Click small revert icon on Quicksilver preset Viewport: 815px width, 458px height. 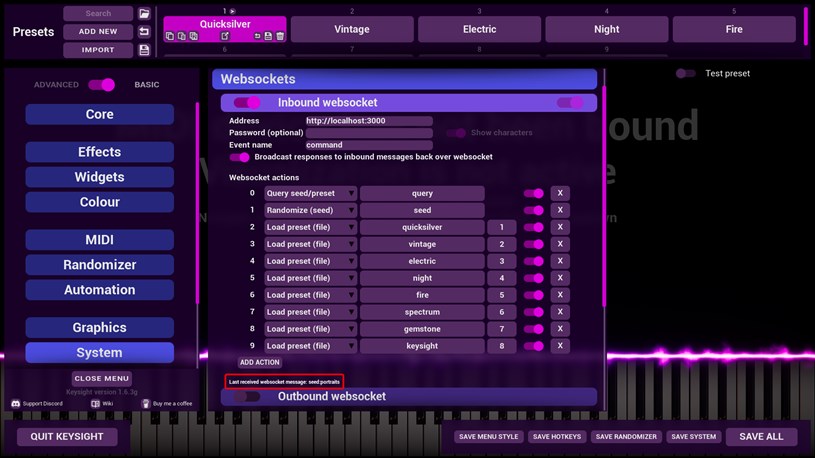tap(257, 36)
